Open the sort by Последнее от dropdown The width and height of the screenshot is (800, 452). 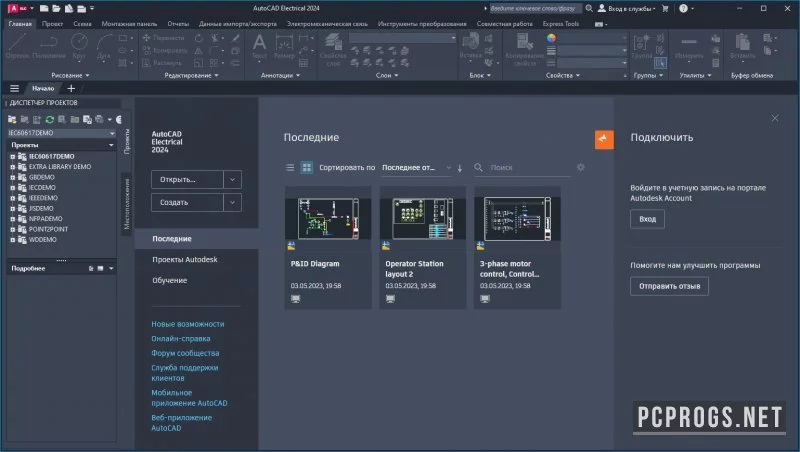point(416,167)
